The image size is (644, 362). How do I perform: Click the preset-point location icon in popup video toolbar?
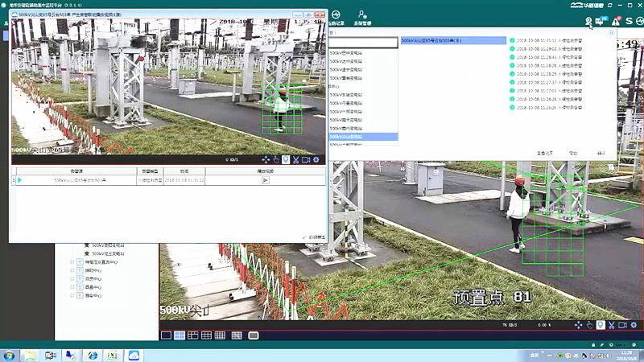tap(286, 159)
